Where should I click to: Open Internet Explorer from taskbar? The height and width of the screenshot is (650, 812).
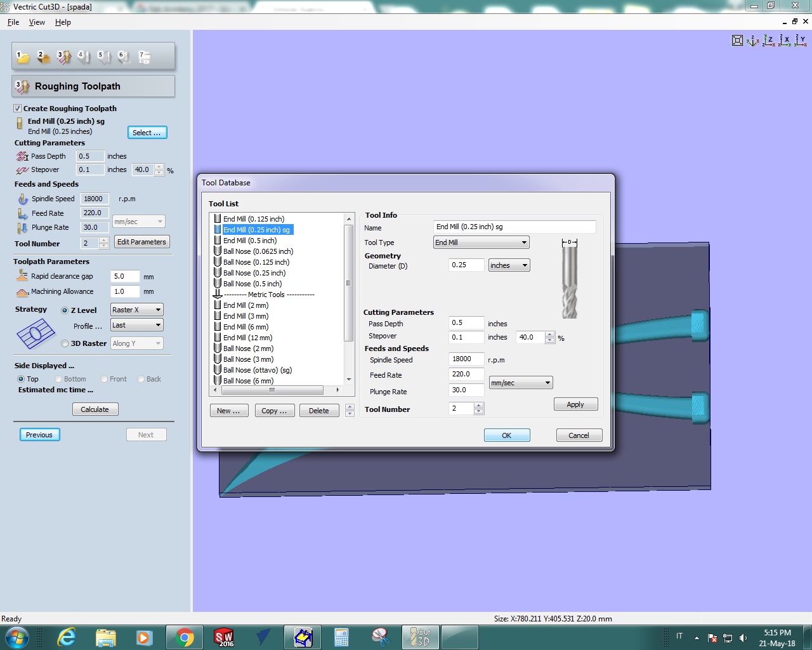click(x=66, y=637)
